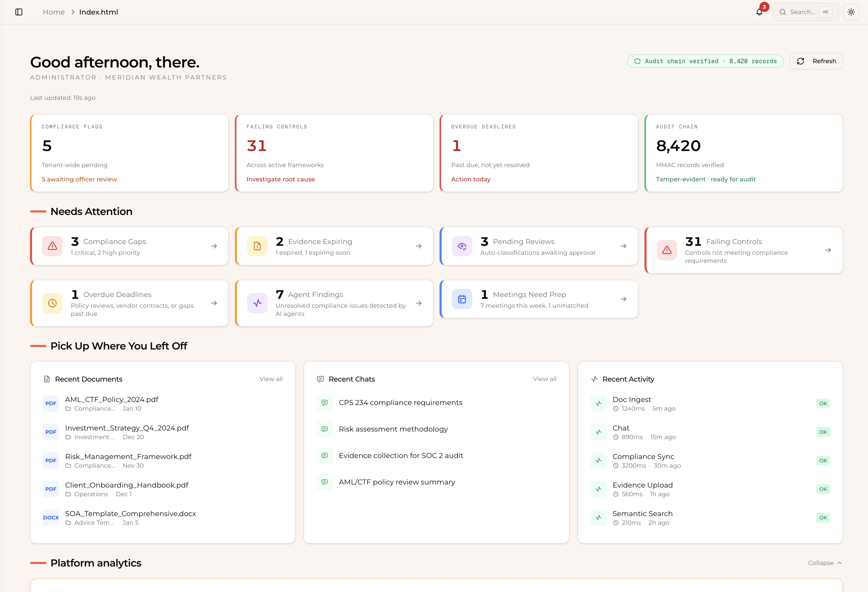This screenshot has height=592, width=868.
Task: Open Risk_Management_Framework.pdf
Action: tap(162, 461)
